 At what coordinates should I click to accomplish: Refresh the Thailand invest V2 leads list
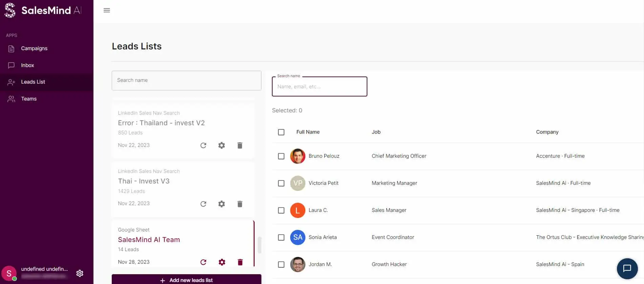coord(203,146)
